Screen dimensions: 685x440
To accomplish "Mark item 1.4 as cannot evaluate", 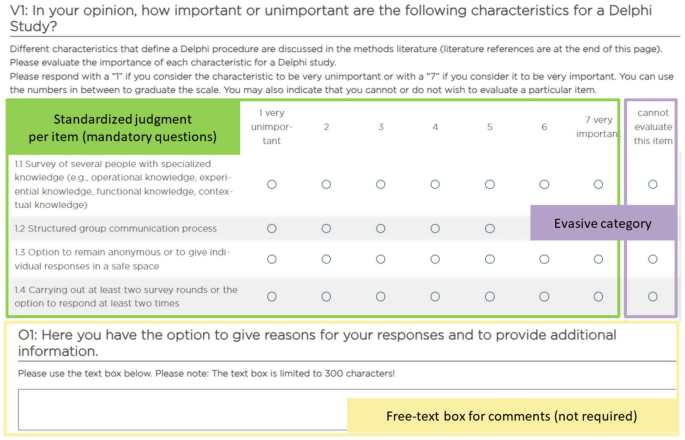I will (x=653, y=296).
